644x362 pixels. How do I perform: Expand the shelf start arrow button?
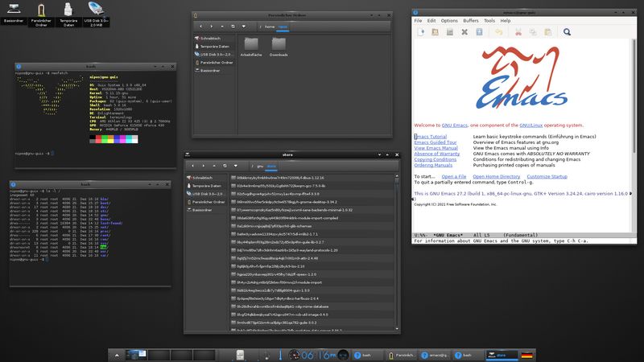[x=117, y=355]
